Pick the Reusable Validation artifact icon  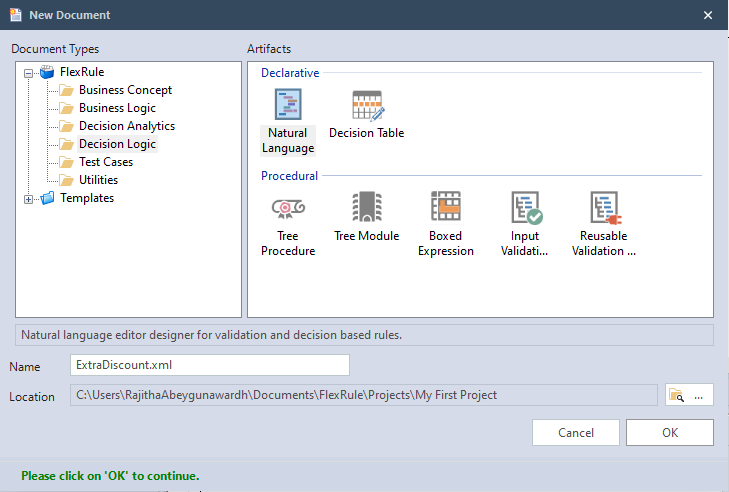tap(606, 207)
